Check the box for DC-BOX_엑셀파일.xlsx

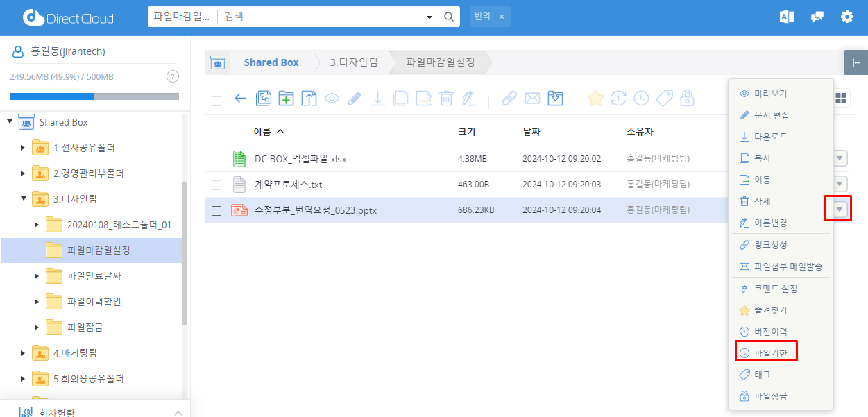[216, 160]
